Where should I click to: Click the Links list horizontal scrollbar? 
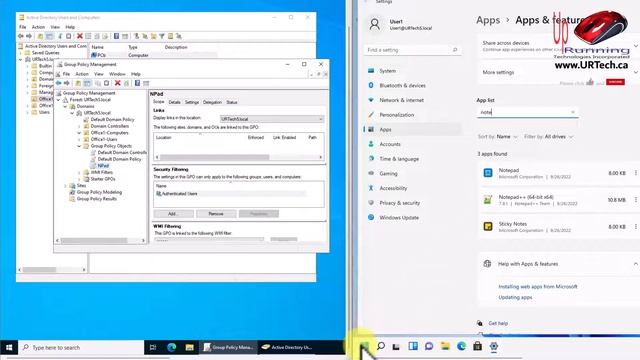tap(239, 157)
